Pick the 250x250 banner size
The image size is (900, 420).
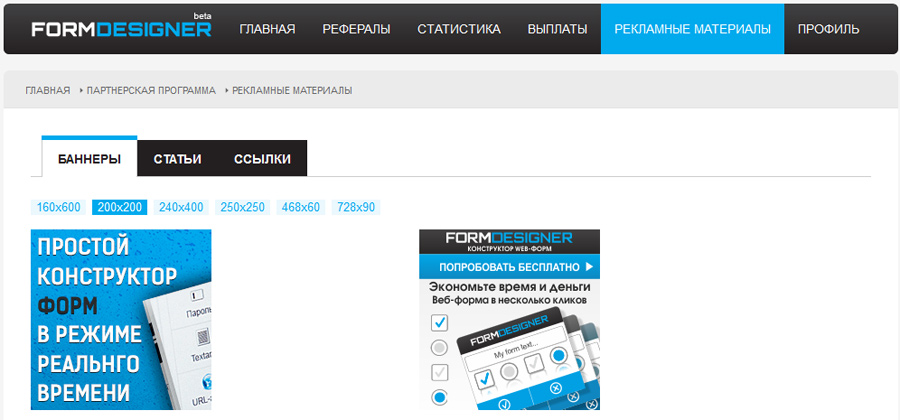coord(242,208)
